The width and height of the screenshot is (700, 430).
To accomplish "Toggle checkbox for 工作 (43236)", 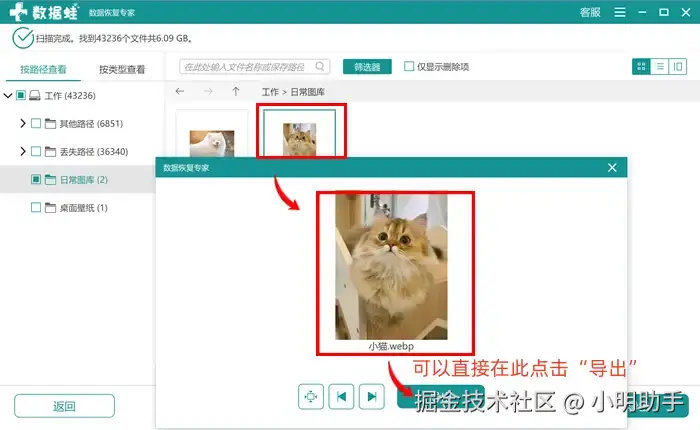I will point(21,95).
